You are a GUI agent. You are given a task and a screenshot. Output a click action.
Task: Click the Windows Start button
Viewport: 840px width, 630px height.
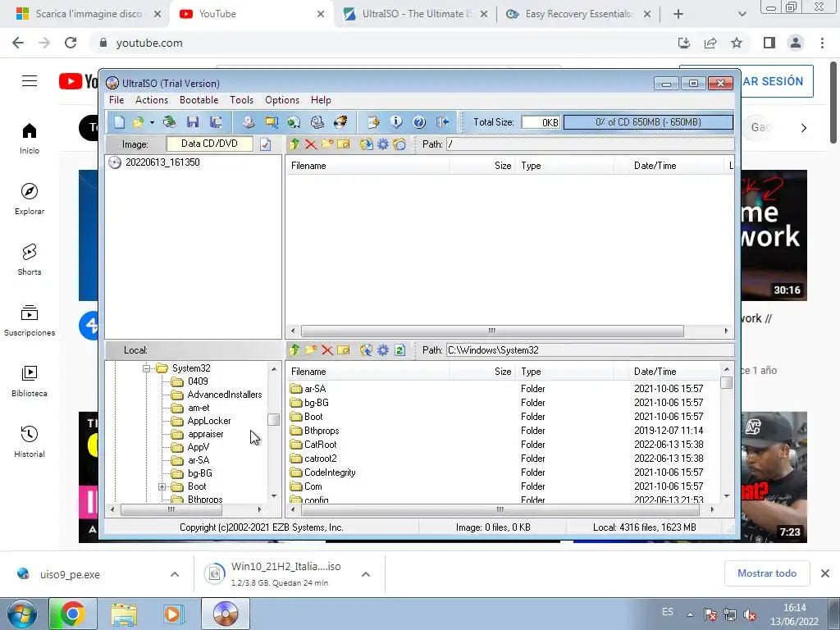pyautogui.click(x=22, y=614)
